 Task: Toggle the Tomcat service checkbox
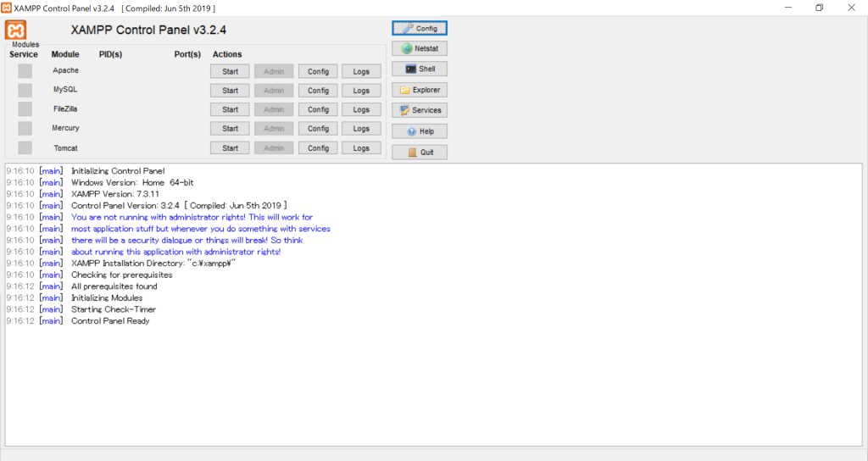(x=25, y=148)
